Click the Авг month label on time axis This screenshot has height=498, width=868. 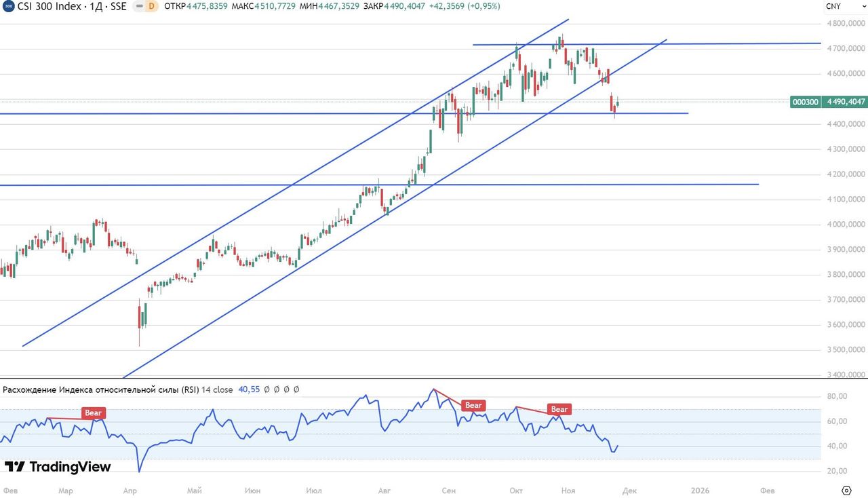tap(384, 490)
